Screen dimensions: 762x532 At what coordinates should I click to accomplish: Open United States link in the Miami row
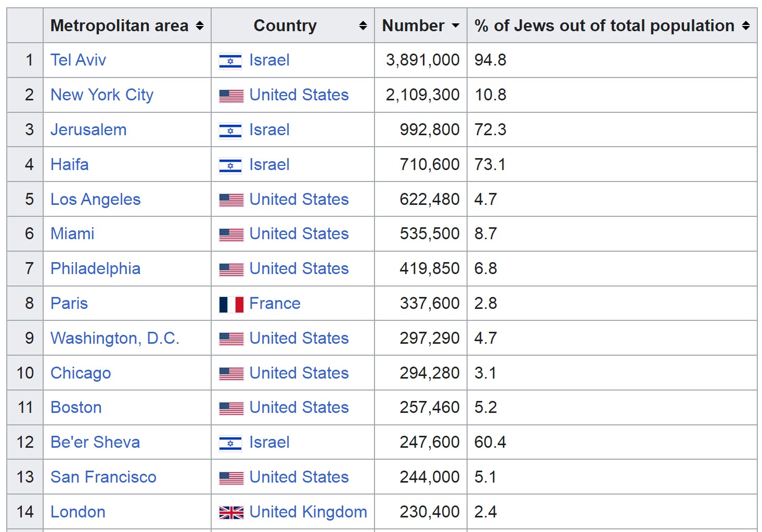pos(299,233)
